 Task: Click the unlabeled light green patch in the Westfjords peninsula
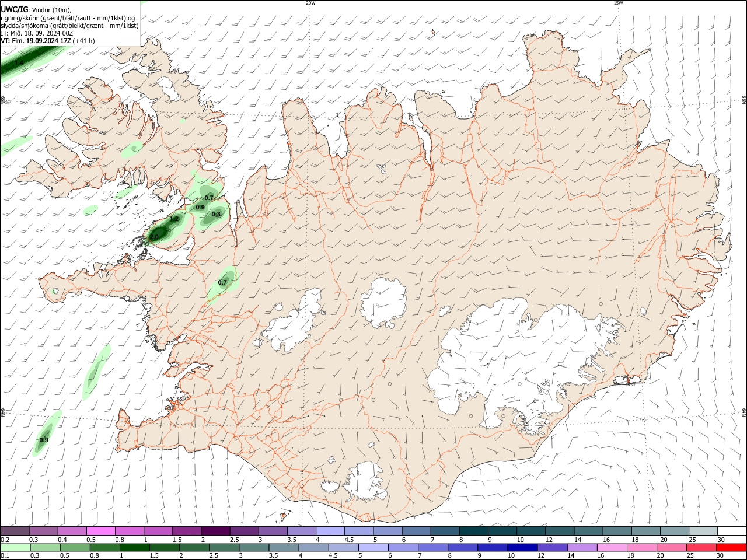(x=132, y=150)
